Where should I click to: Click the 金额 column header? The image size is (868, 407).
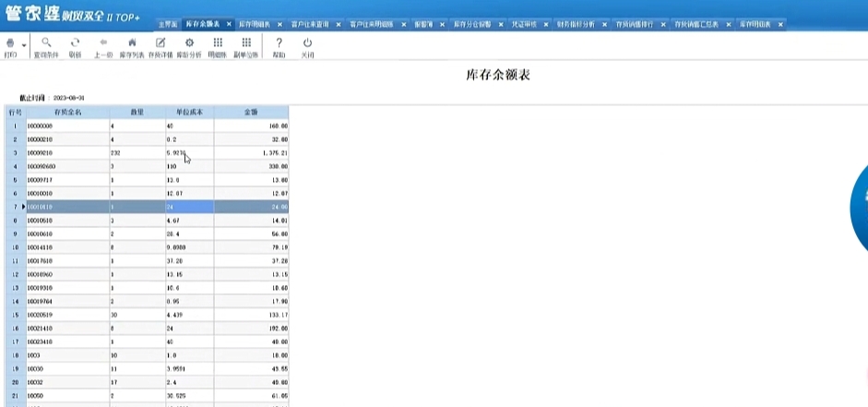point(251,112)
